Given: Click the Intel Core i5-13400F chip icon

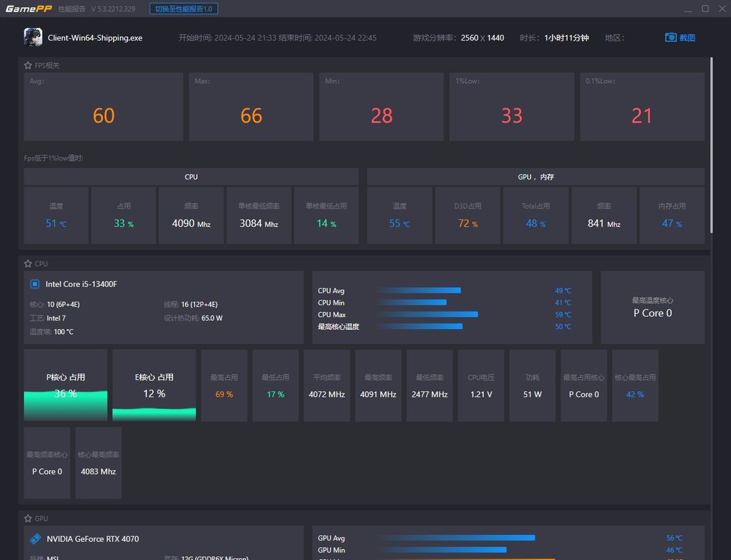Looking at the screenshot, I should click(35, 284).
